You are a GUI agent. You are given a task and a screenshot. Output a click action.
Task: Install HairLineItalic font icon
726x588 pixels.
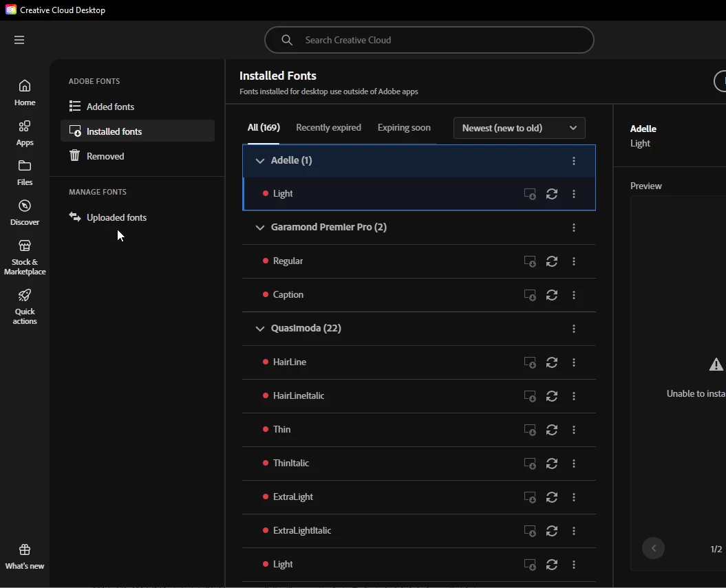pos(530,396)
